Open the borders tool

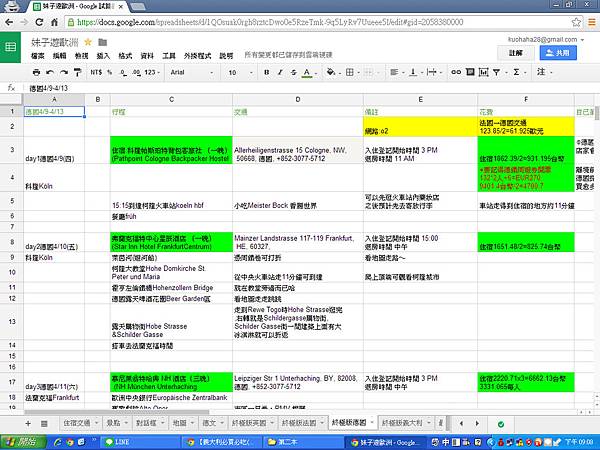pos(352,72)
